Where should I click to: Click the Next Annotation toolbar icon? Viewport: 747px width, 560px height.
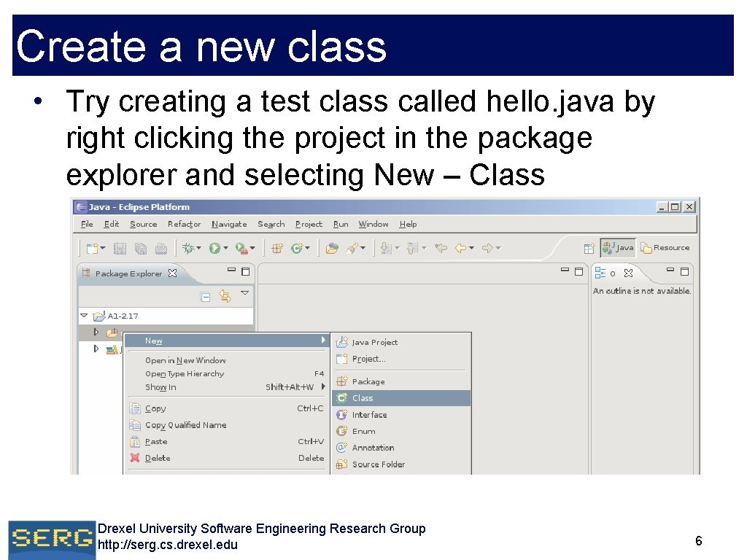(387, 248)
